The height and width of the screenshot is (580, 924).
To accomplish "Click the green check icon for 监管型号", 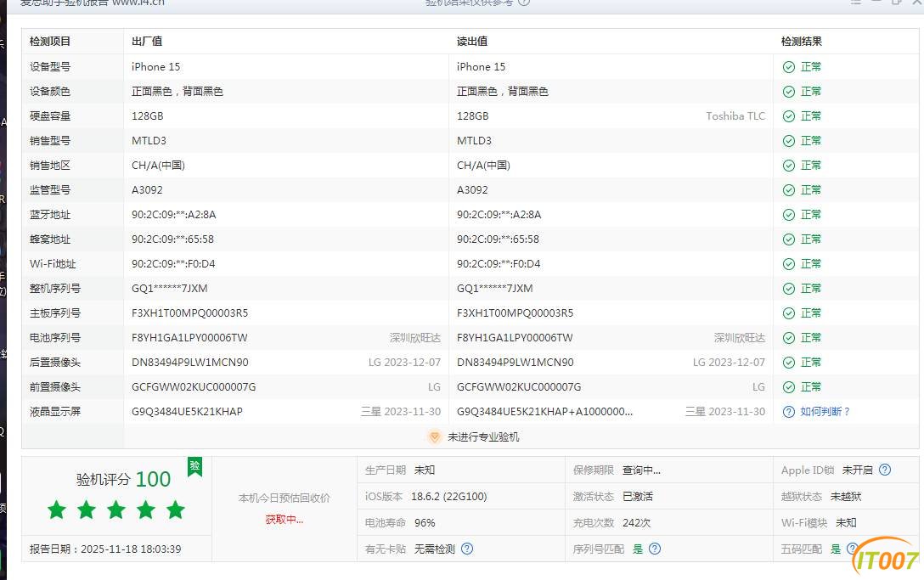I will coord(788,190).
